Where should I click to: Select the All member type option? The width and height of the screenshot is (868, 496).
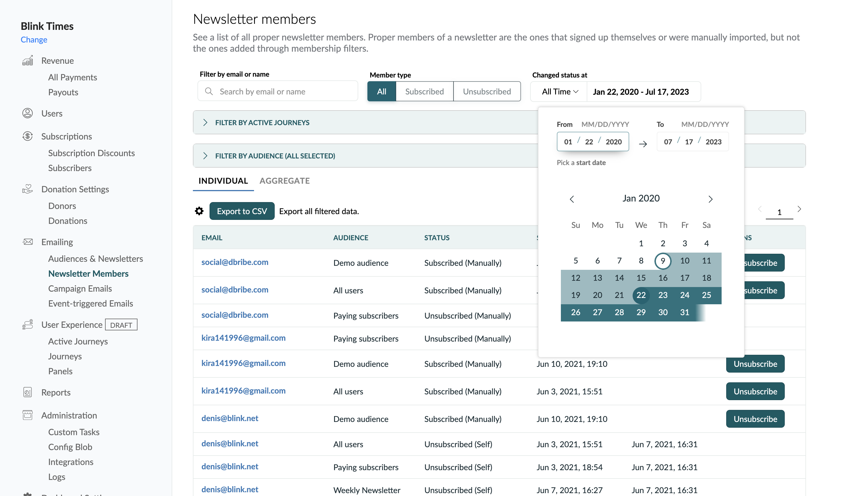click(381, 91)
